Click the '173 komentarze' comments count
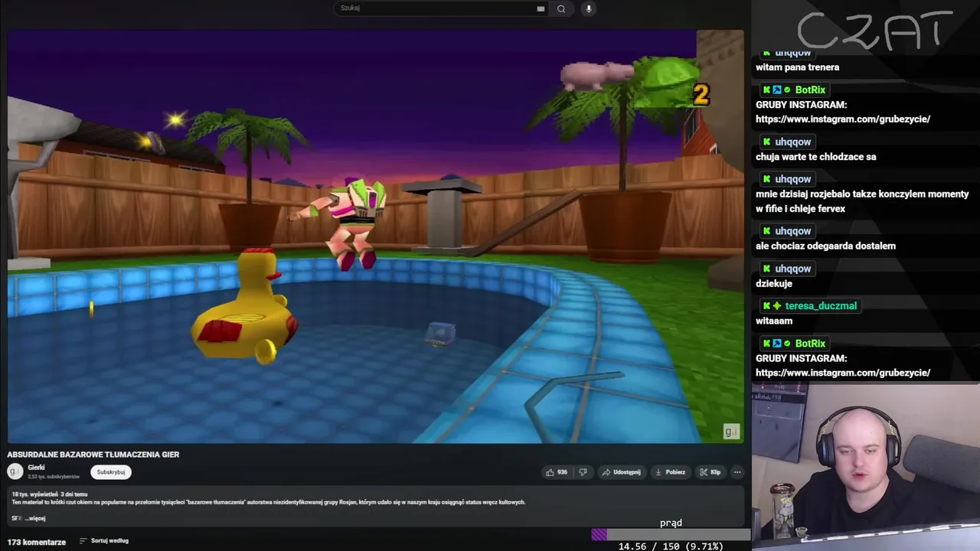980x551 pixels. tap(37, 542)
